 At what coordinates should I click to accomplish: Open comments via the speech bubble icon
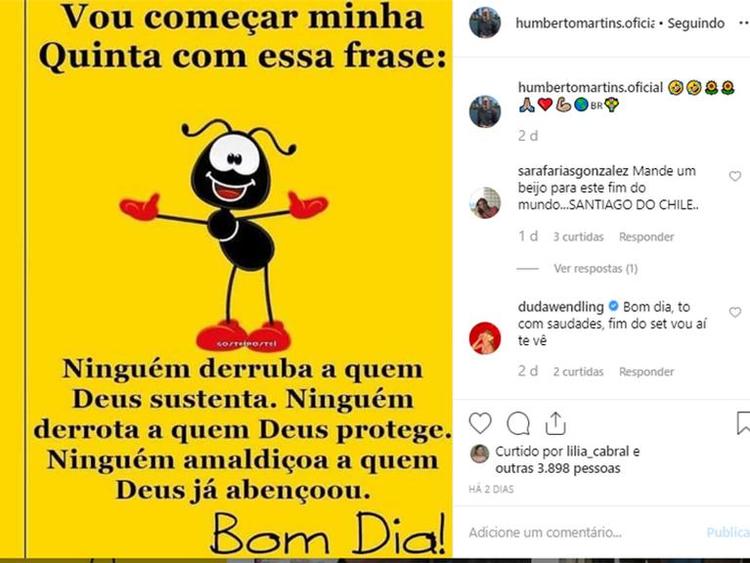pos(518,423)
